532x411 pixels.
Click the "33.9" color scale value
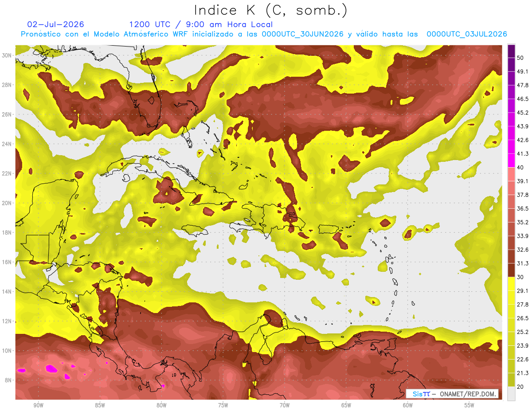pyautogui.click(x=523, y=236)
